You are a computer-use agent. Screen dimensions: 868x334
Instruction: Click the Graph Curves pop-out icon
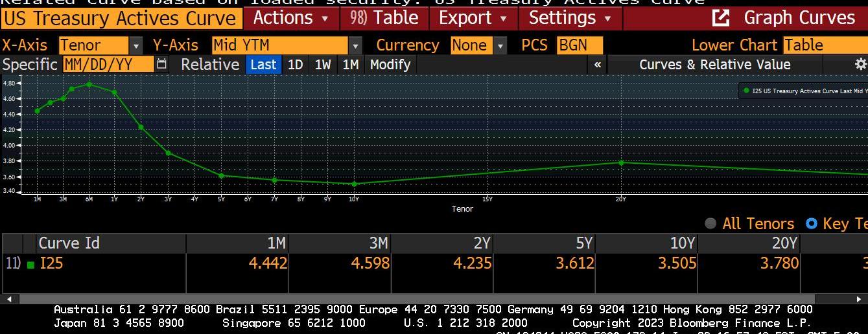click(x=721, y=18)
